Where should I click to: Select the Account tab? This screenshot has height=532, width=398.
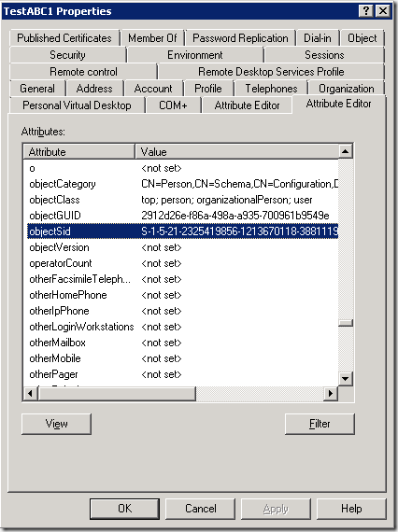click(x=153, y=89)
